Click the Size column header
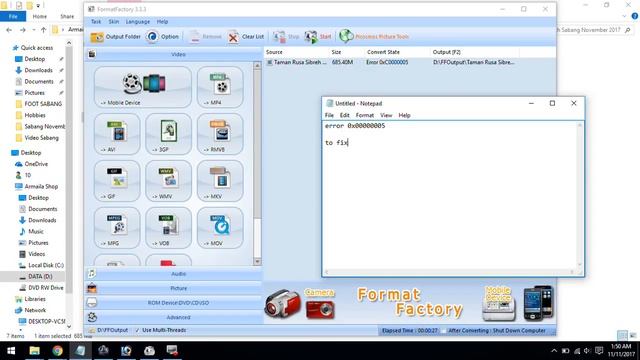Image resolution: width=640 pixels, height=360 pixels. click(x=347, y=52)
